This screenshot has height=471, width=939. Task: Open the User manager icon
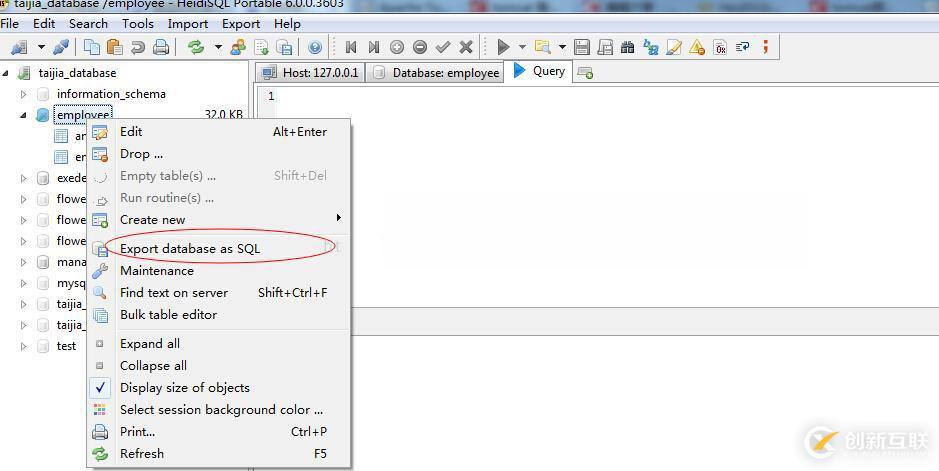[x=238, y=47]
